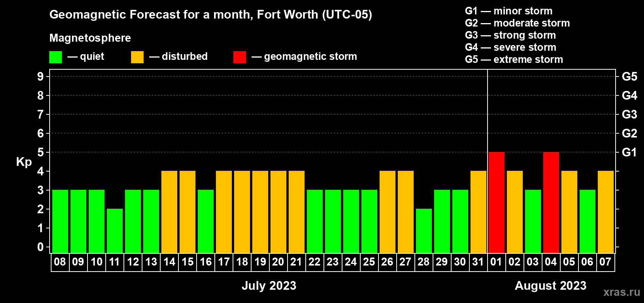Click the green bar for July 08
Image resolution: width=644 pixels, height=303 pixels.
point(60,221)
